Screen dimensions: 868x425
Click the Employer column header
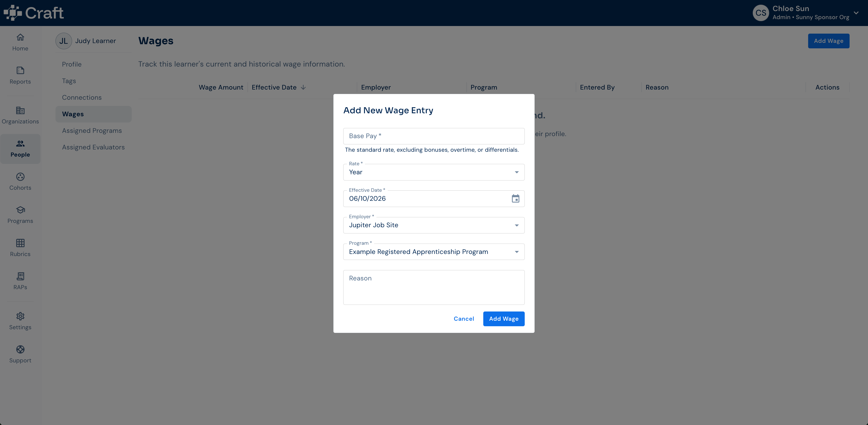coord(376,87)
